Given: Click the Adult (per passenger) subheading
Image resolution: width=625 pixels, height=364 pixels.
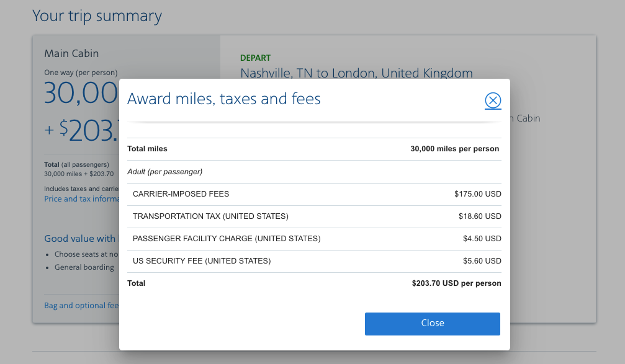Looking at the screenshot, I should coord(164,172).
